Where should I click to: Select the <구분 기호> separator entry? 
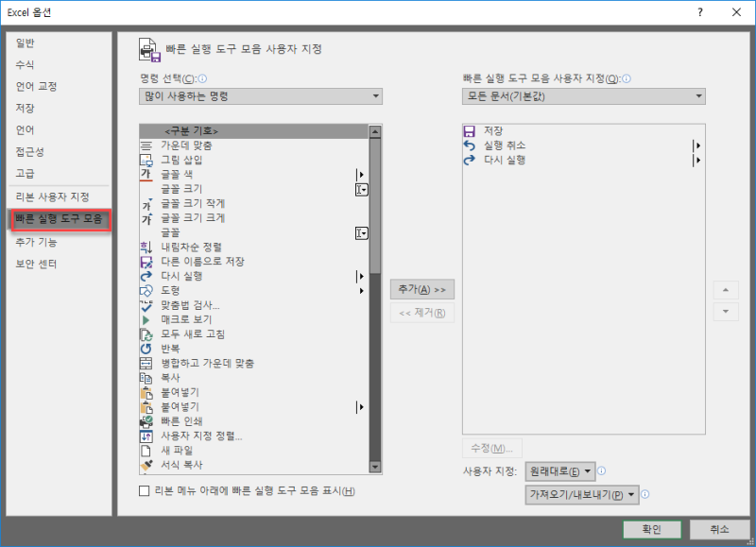[x=254, y=131]
